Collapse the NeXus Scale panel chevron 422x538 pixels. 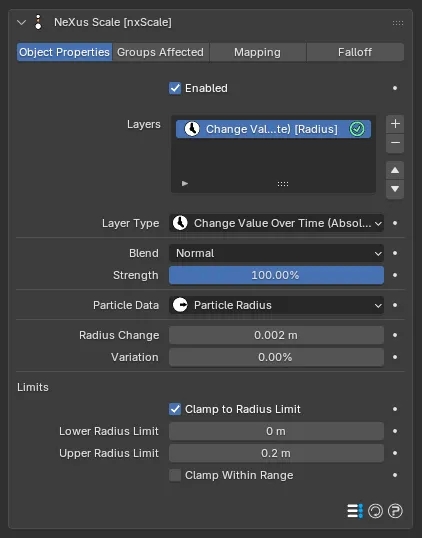pyautogui.click(x=22, y=23)
